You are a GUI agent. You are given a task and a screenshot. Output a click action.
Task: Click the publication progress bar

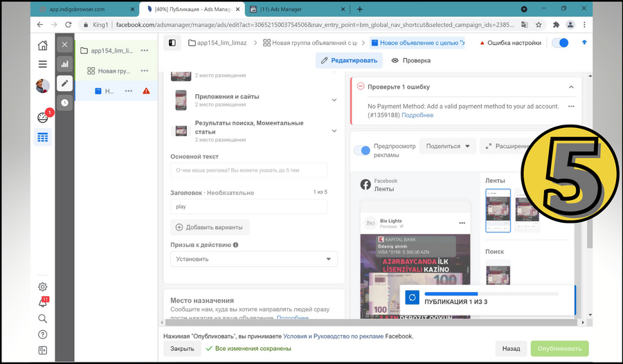[x=491, y=294]
